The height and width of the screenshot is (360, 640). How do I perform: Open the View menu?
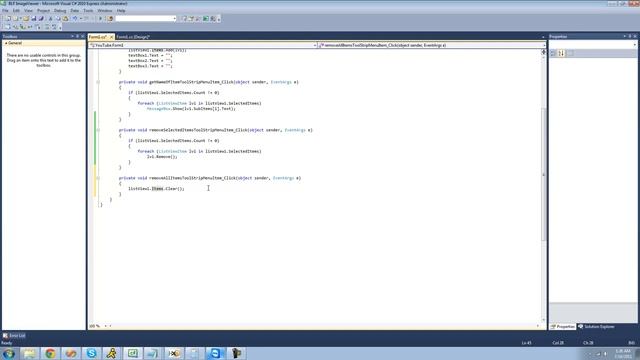(28, 11)
